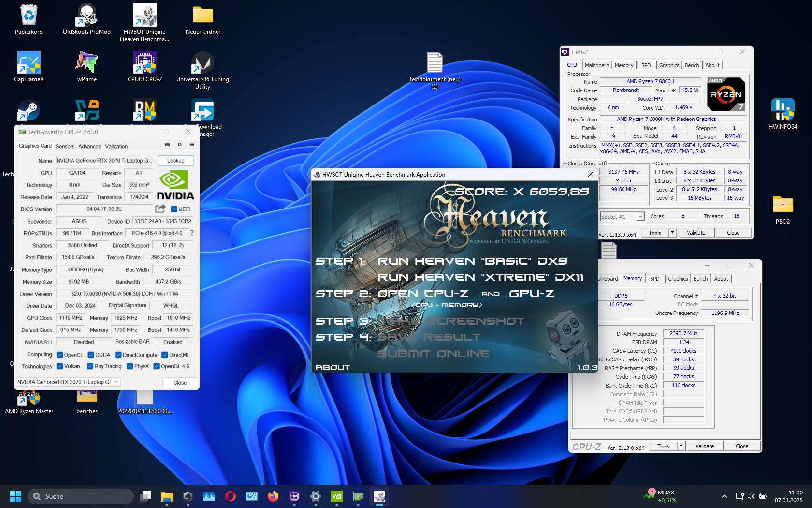
Task: Expand the Tools dropdown arrow in top CPU-Z window
Action: [672, 233]
